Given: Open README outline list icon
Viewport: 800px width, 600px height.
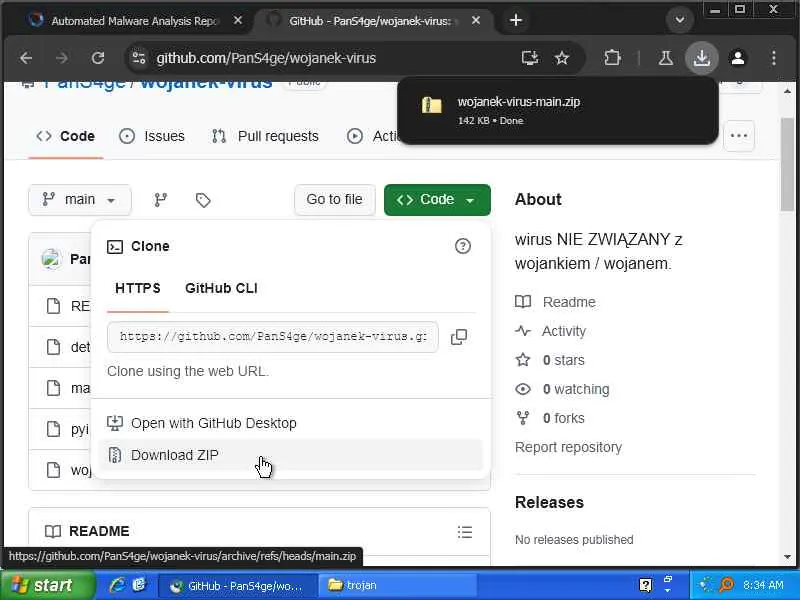Looking at the screenshot, I should [x=465, y=532].
